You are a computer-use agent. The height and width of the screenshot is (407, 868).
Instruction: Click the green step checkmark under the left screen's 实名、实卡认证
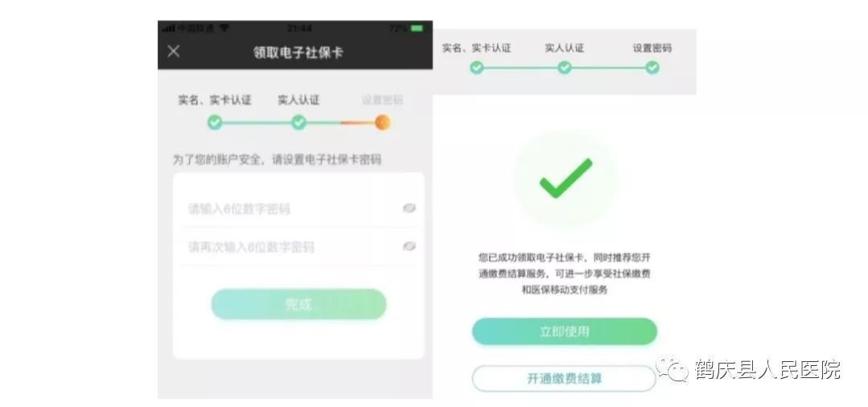tap(215, 122)
